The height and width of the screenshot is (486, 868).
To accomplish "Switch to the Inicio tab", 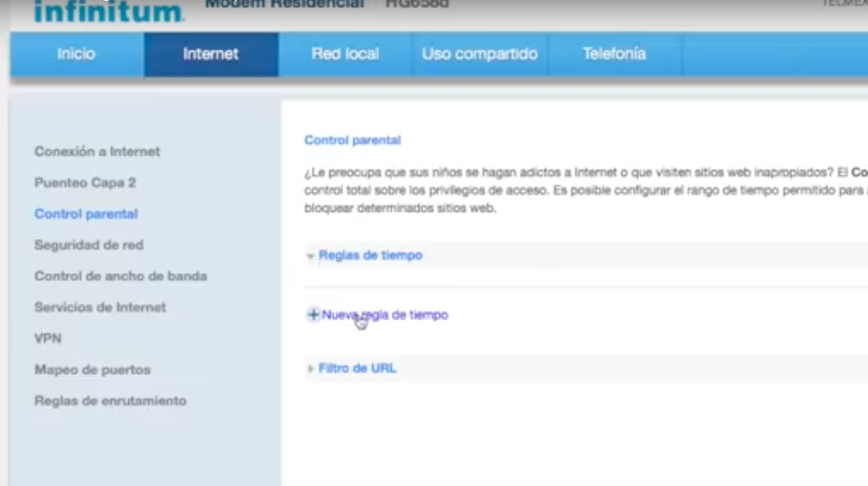I will tap(75, 54).
